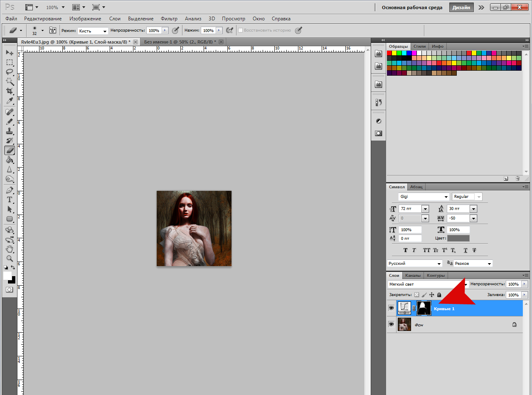Swap foreground and background colors
The width and height of the screenshot is (532, 395).
pos(13,267)
